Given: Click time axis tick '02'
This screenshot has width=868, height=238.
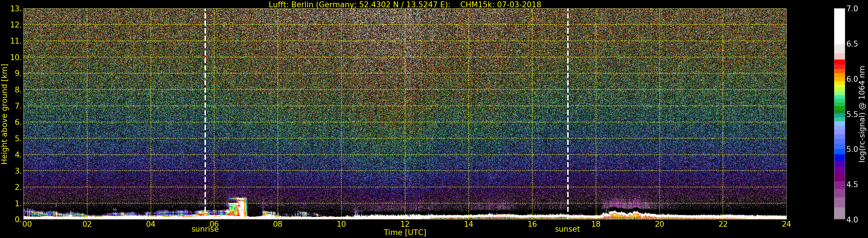Looking at the screenshot, I should tap(87, 224).
